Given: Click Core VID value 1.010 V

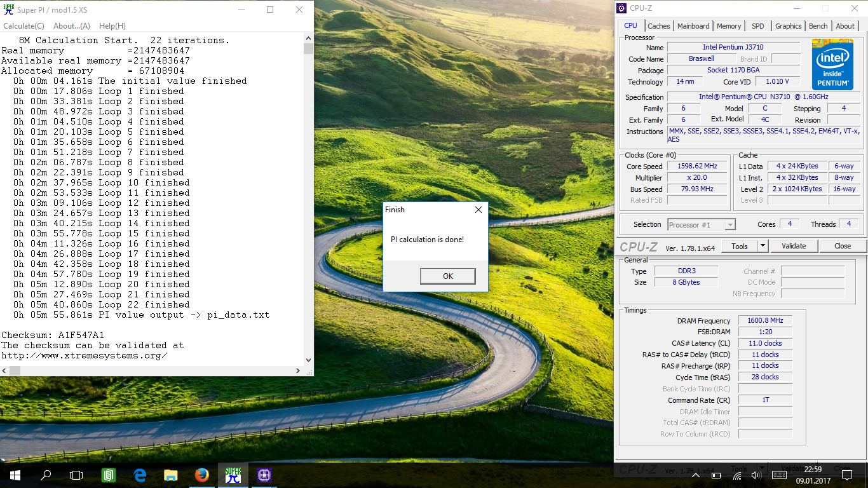Looking at the screenshot, I should tap(776, 81).
